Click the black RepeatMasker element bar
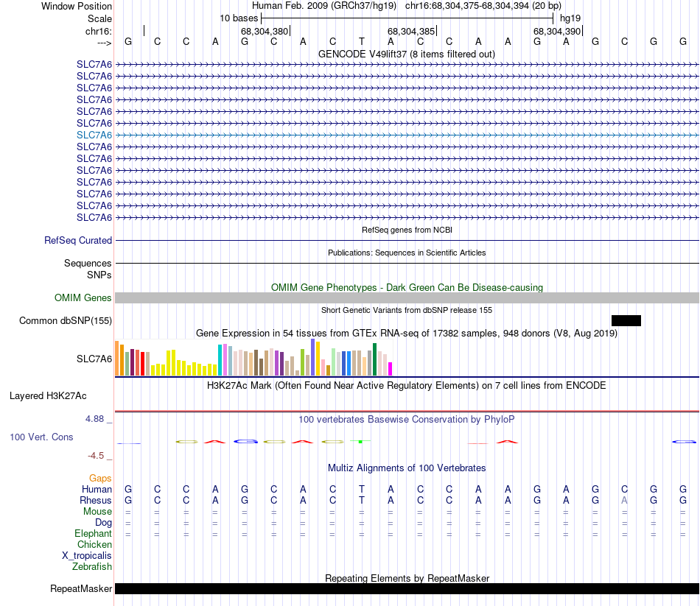The height and width of the screenshot is (606, 700). tap(407, 588)
